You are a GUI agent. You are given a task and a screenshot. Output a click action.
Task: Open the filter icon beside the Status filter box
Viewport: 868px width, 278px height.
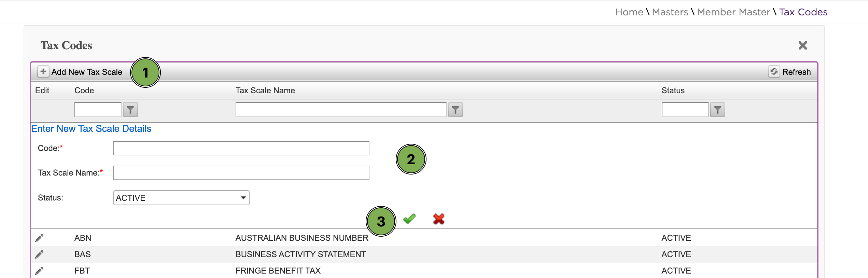point(717,110)
